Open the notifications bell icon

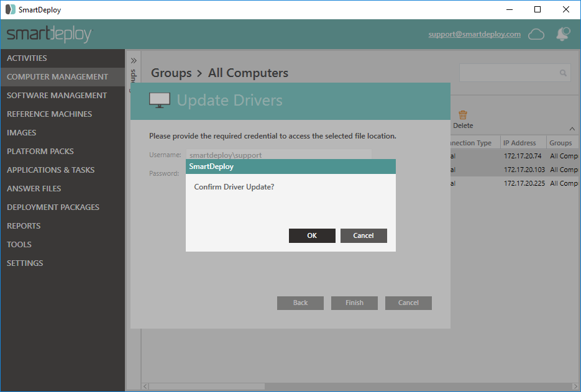coord(563,34)
